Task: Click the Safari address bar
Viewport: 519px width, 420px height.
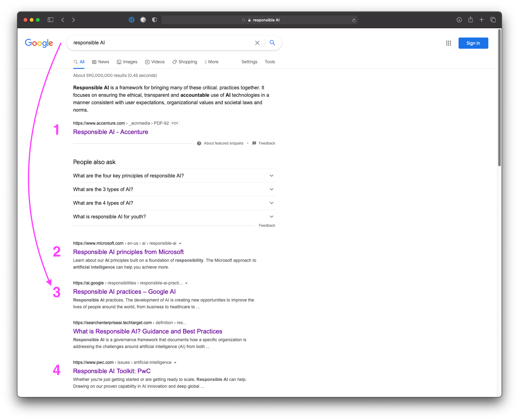Action: [x=259, y=20]
